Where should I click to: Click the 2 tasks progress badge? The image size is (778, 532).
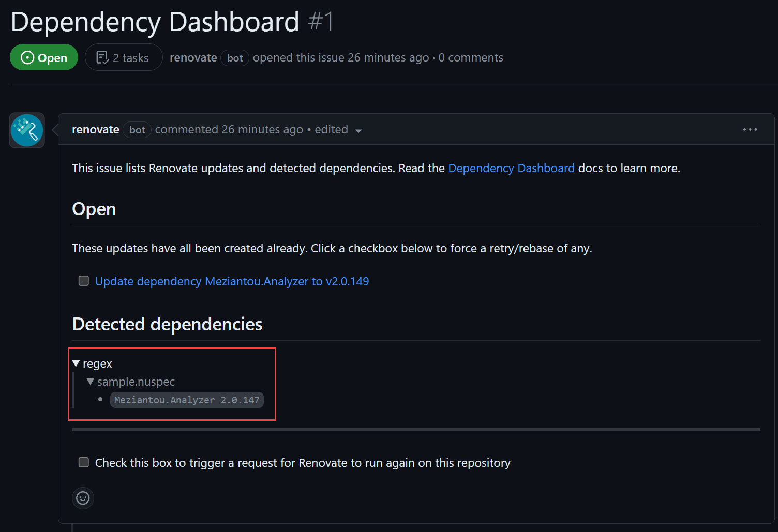(124, 57)
